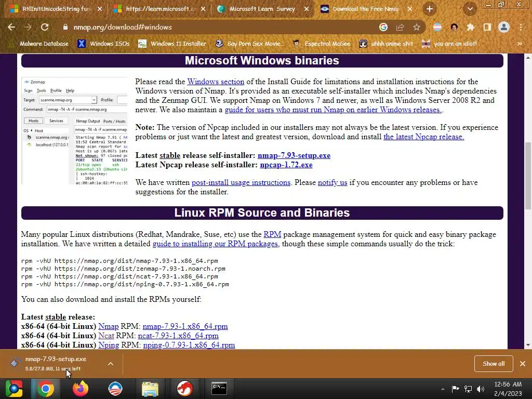
Task: Select the Download the Free Nmap tab
Action: coord(366,9)
